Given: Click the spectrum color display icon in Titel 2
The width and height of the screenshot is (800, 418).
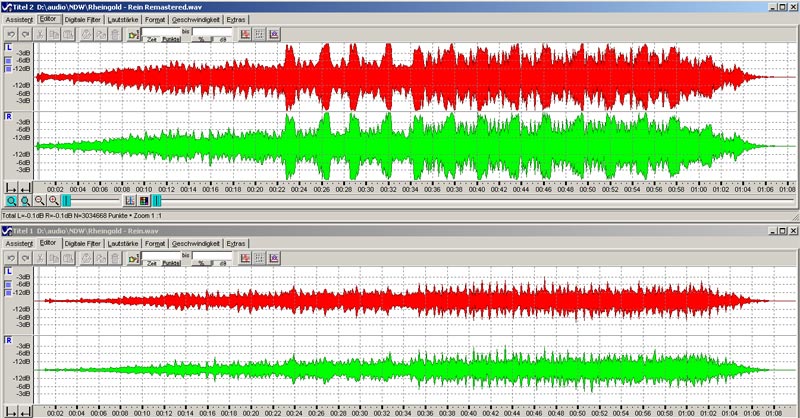Looking at the screenshot, I should click(x=145, y=200).
